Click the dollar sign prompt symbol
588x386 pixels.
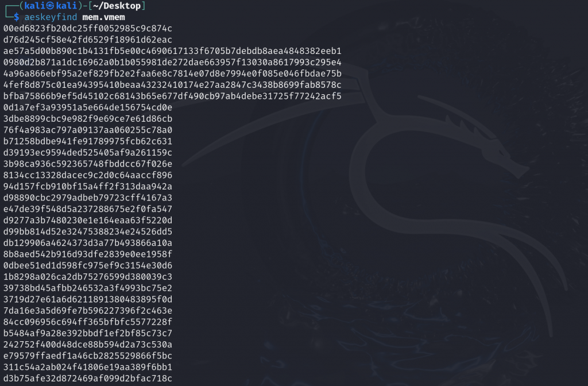[17, 17]
